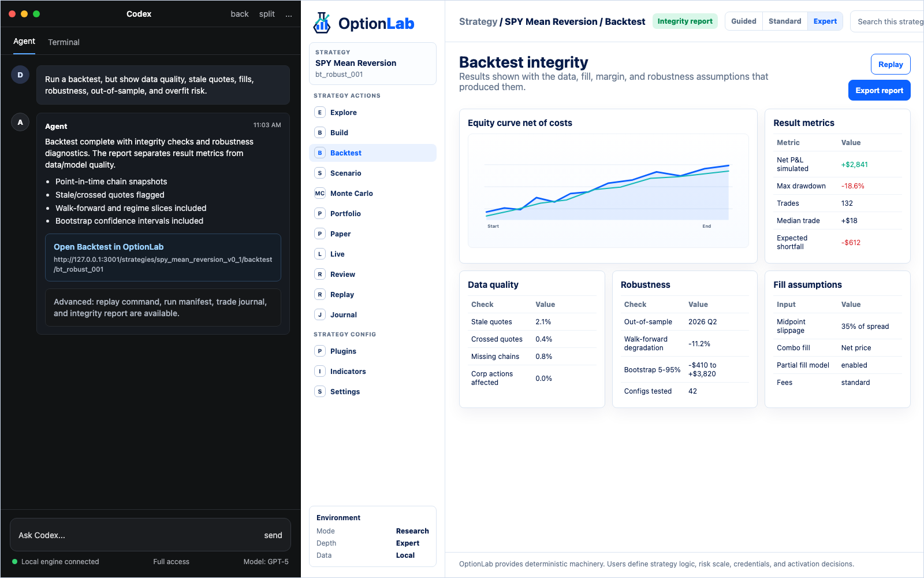Click the Replay button near the heading
Image resolution: width=924 pixels, height=578 pixels.
[891, 64]
